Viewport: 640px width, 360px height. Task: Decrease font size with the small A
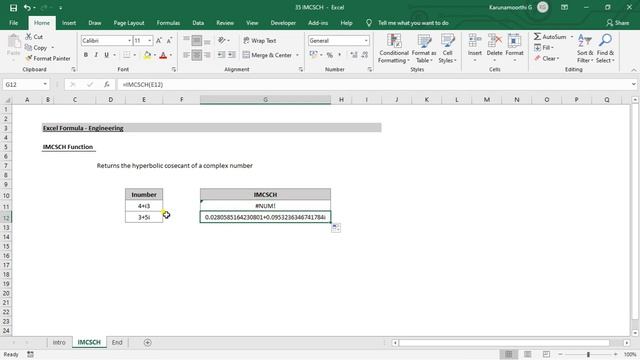tap(169, 40)
